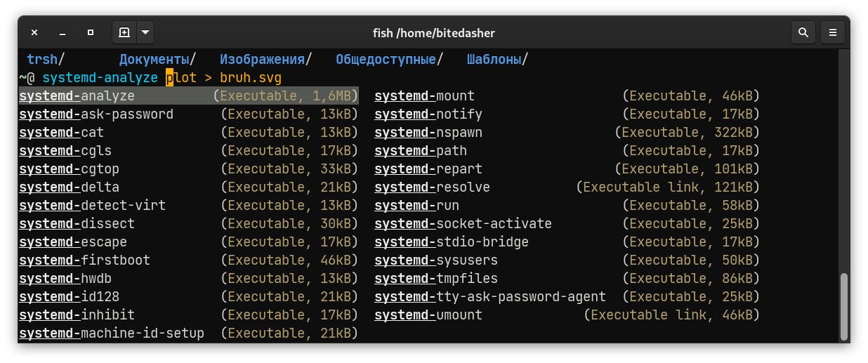
Task: Select systemd-tmpfiles completion
Action: click(x=567, y=279)
